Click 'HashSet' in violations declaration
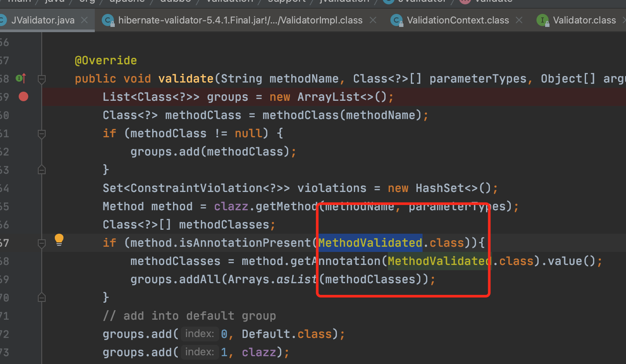The height and width of the screenshot is (364, 626). click(x=436, y=188)
